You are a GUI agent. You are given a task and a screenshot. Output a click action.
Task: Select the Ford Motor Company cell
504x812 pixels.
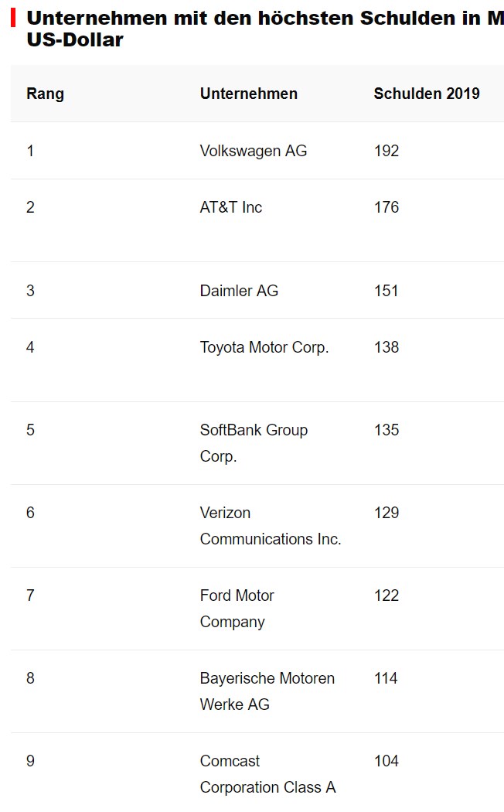coord(237,609)
